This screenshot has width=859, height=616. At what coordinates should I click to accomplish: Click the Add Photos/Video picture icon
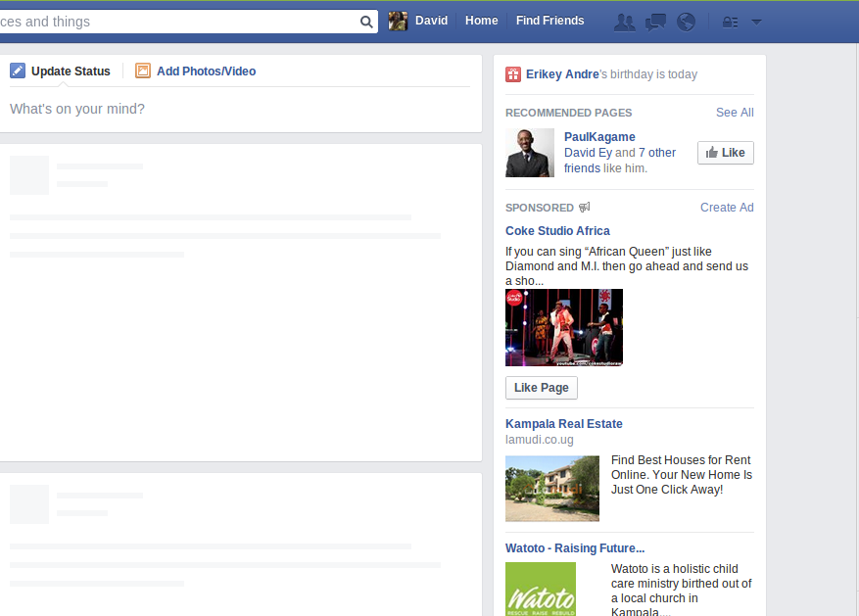(x=143, y=71)
